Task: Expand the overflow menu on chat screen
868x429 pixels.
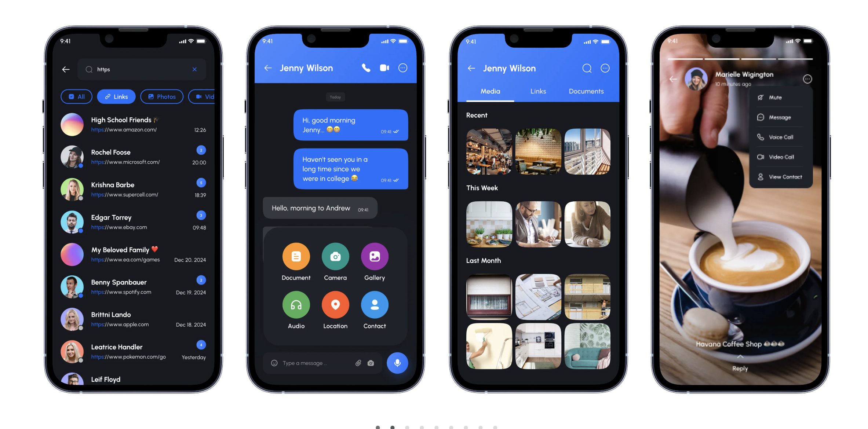Action: point(404,68)
